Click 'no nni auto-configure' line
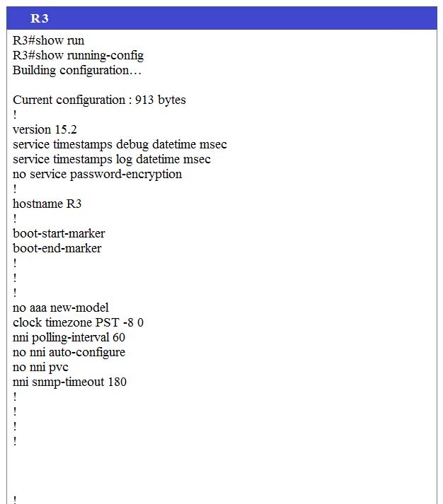 (x=69, y=352)
